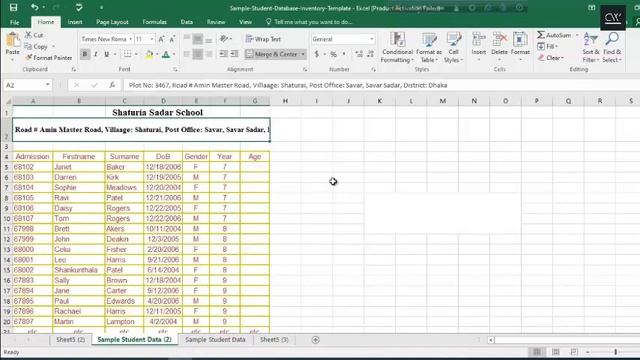This screenshot has width=640, height=360.
Task: Increase font size with A-up icon
Action: pyautogui.click(x=162, y=39)
